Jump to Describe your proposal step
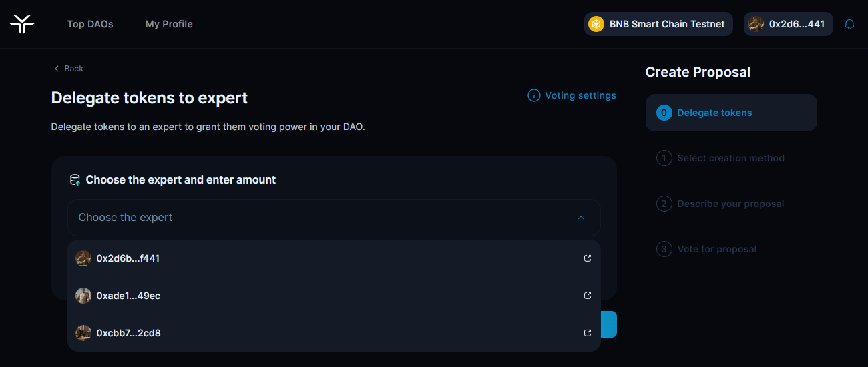 point(730,204)
